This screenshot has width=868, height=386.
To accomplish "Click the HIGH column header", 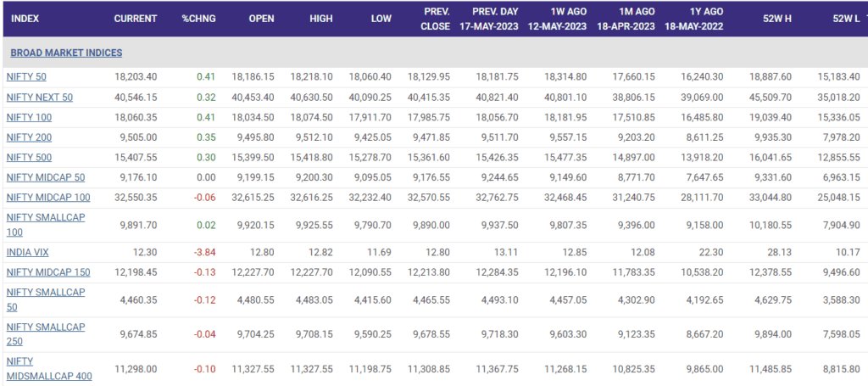I will (x=321, y=19).
